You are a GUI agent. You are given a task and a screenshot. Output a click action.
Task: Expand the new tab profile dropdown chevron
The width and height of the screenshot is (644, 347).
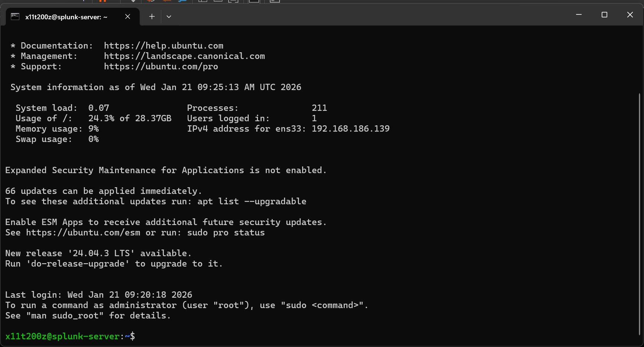coord(169,17)
